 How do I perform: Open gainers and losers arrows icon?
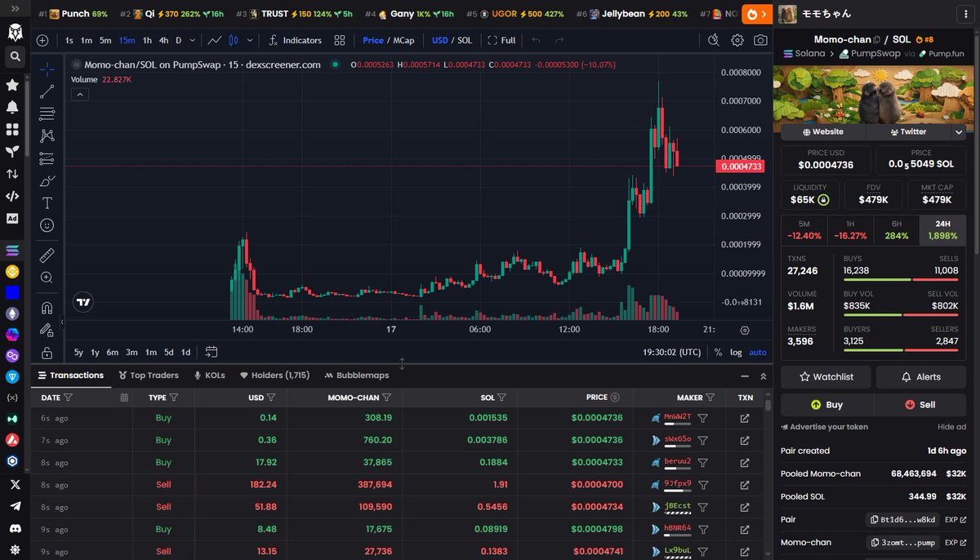point(12,174)
